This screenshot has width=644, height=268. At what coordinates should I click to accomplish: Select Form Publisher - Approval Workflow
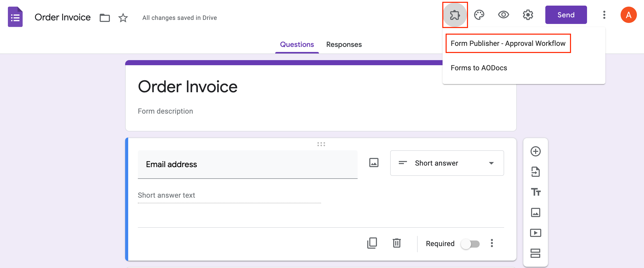[508, 43]
